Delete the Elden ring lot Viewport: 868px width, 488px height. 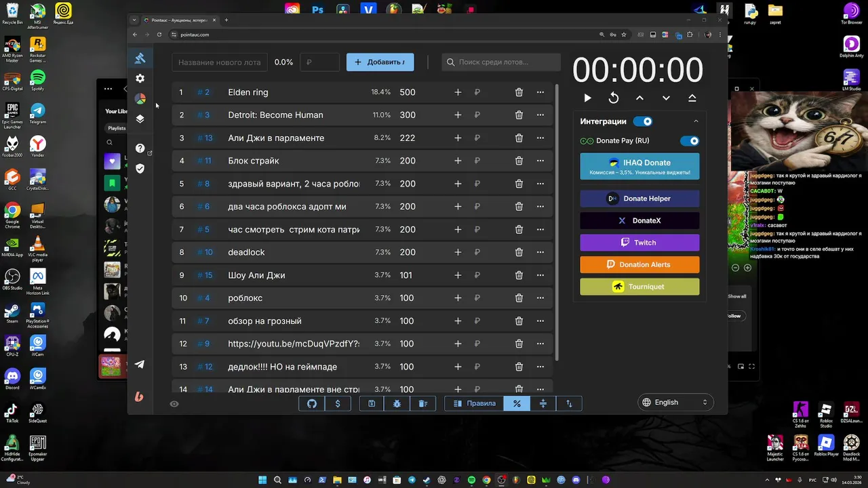tap(519, 92)
